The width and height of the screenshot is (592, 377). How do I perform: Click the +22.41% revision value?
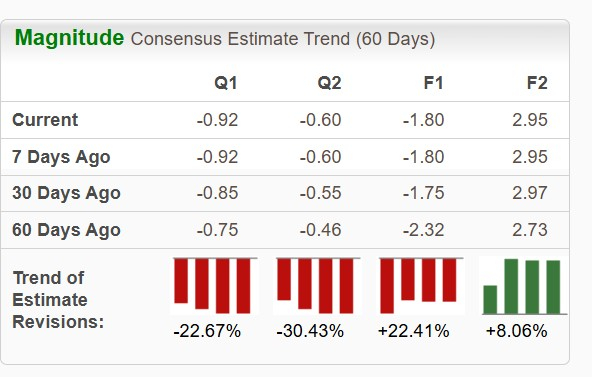[413, 331]
